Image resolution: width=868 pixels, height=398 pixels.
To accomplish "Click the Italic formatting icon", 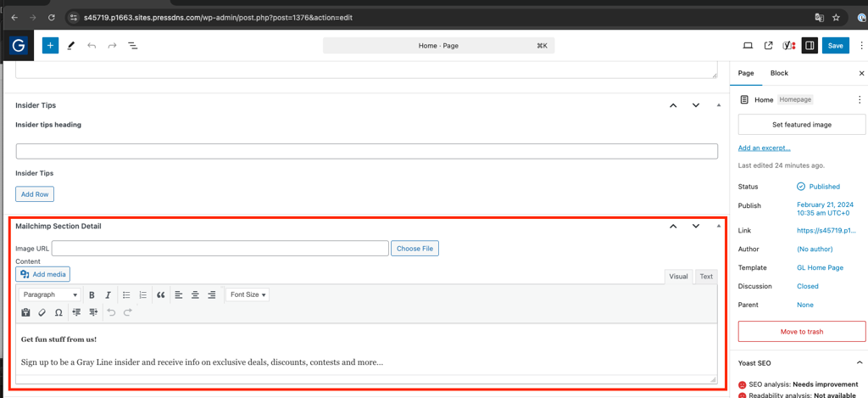I will tap(108, 295).
